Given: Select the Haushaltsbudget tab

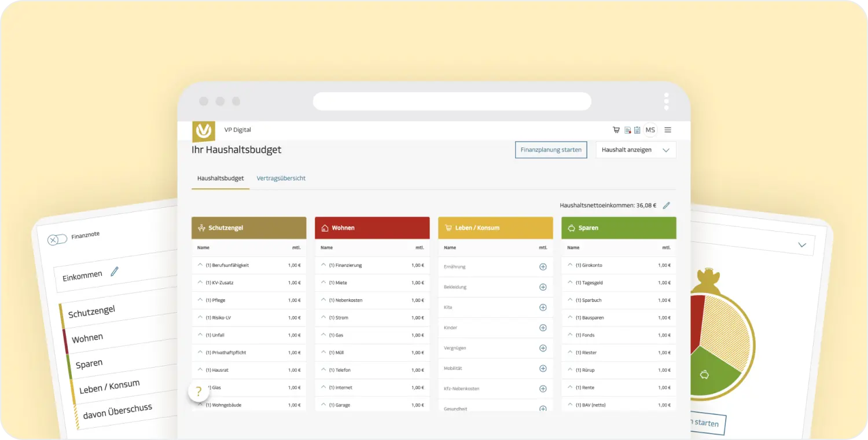Looking at the screenshot, I should coord(220,178).
